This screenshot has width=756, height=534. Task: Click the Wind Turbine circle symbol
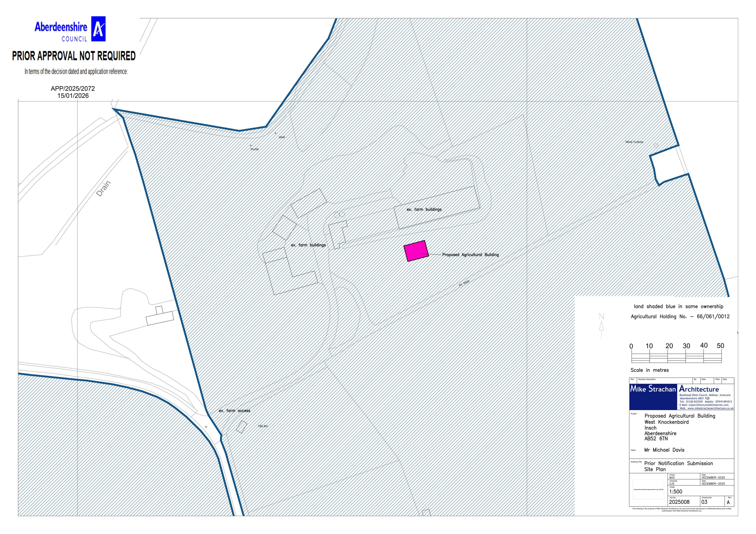[656, 146]
